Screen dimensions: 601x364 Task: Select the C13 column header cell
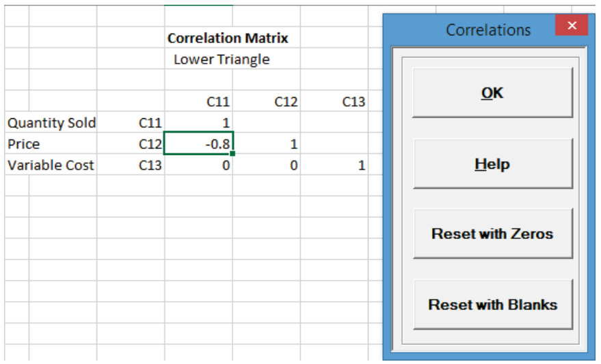(334, 102)
